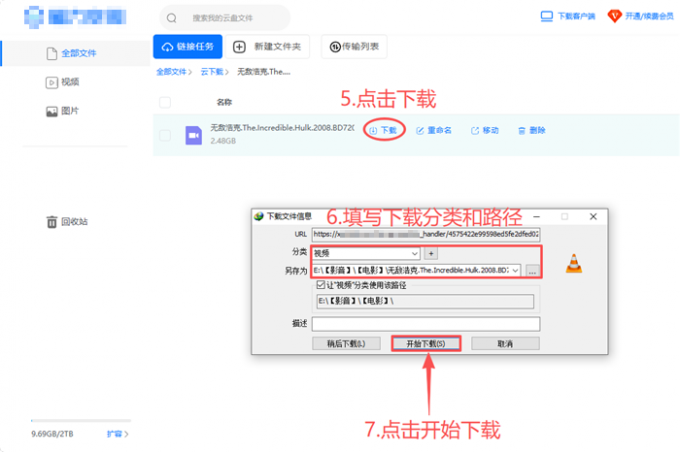Click 重命名 to rename the file
The width and height of the screenshot is (680, 452).
pyautogui.click(x=434, y=130)
